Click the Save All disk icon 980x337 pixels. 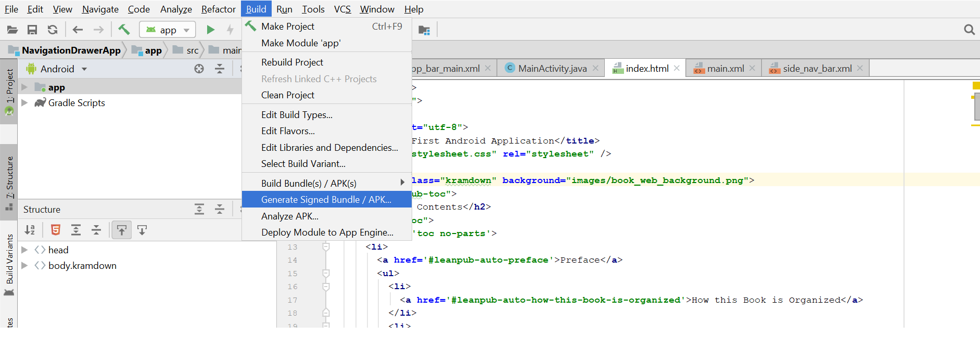click(x=32, y=30)
